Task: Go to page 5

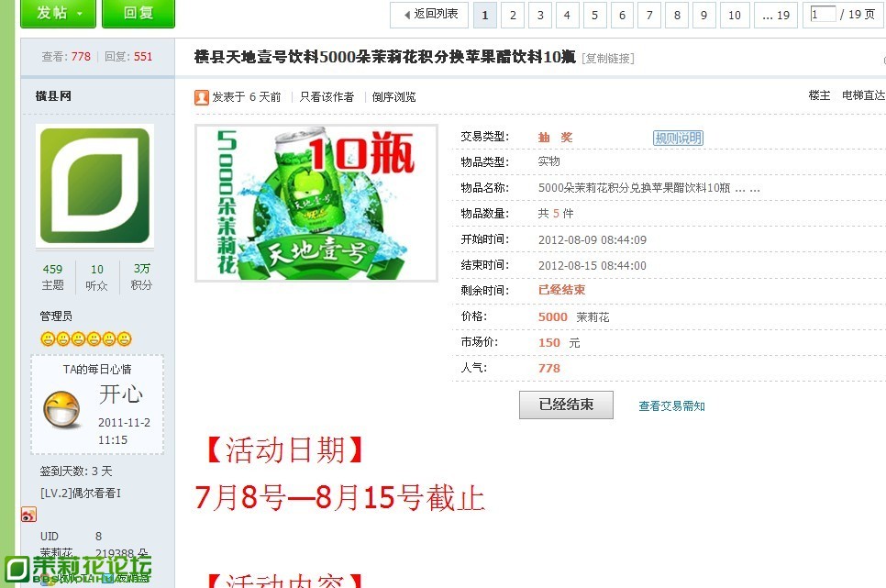Action: pos(595,16)
